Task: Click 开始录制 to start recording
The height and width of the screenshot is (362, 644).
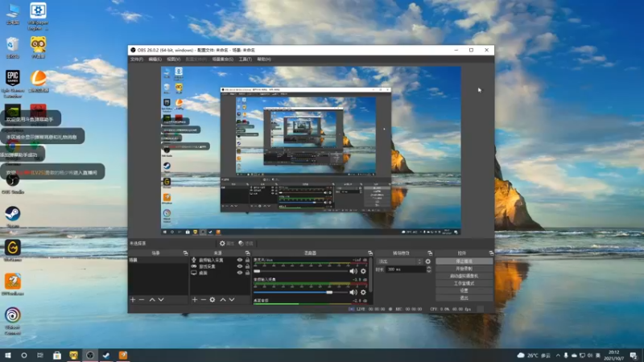Action: click(x=464, y=269)
